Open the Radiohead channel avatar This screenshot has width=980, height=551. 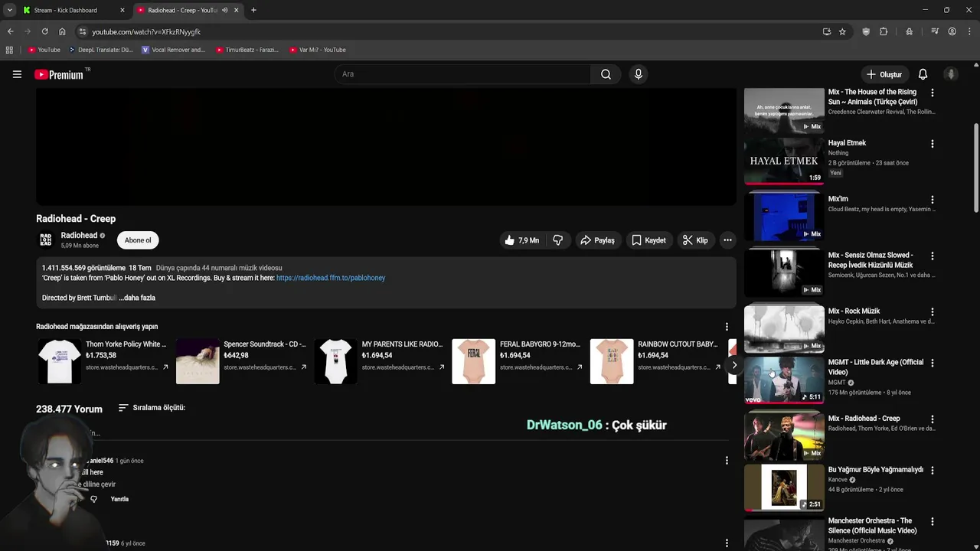46,240
